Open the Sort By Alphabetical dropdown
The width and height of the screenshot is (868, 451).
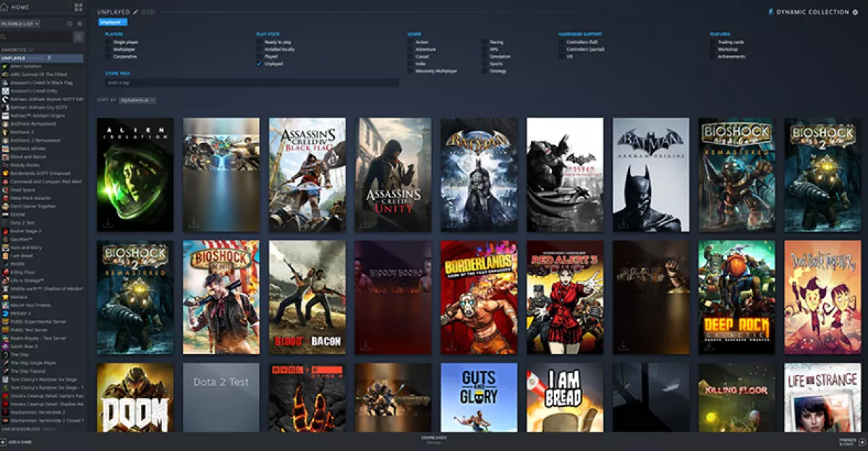coord(136,100)
